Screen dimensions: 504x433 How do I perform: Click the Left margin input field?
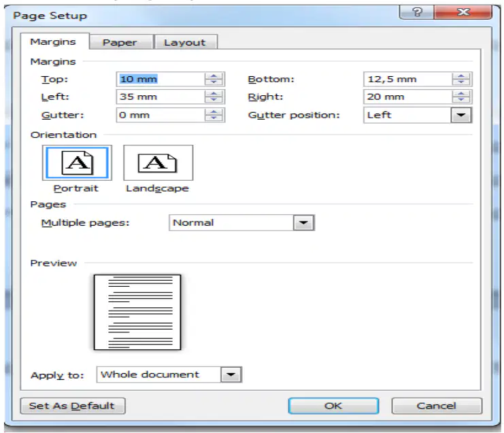pyautogui.click(x=161, y=97)
